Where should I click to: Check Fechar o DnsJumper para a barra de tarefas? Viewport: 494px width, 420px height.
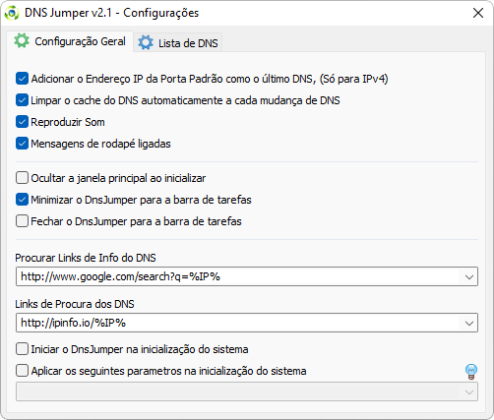(x=22, y=221)
